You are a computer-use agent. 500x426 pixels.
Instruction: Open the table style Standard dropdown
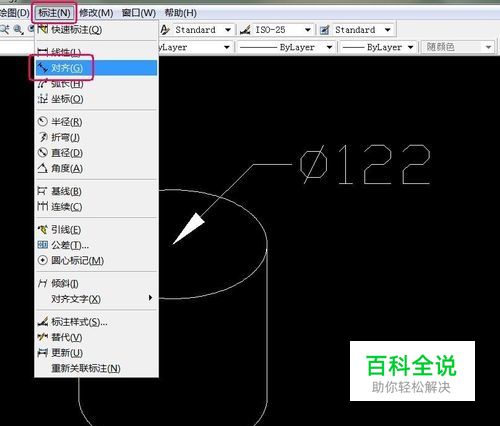click(387, 30)
